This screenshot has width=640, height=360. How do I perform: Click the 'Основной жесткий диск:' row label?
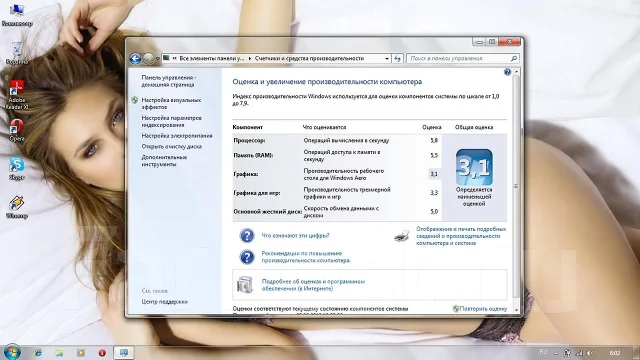coord(267,212)
